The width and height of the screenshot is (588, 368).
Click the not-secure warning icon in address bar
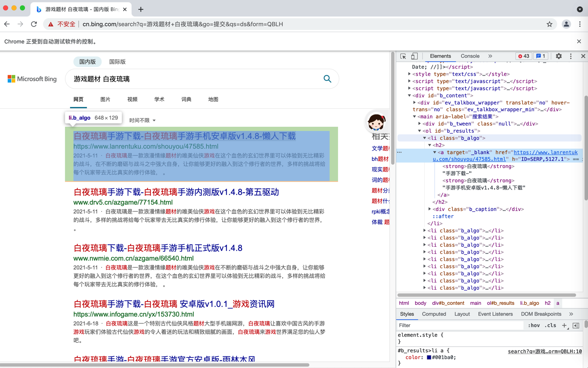tap(51, 24)
